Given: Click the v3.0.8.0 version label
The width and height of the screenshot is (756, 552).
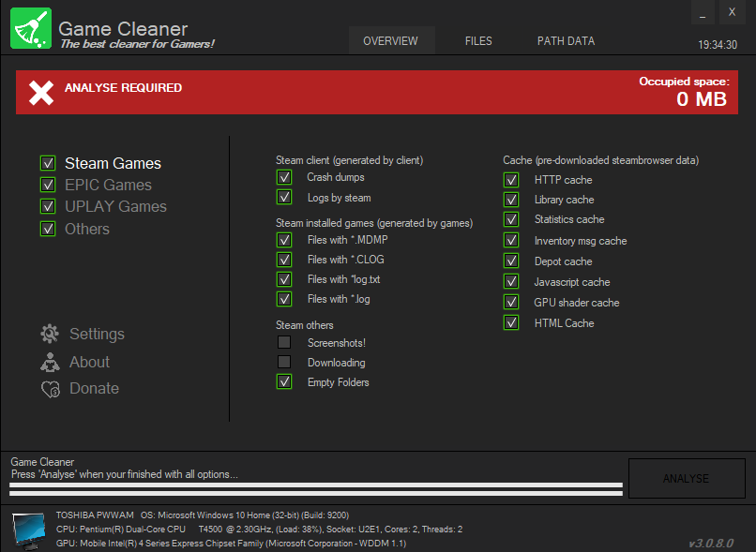Looking at the screenshot, I should click(x=711, y=543).
